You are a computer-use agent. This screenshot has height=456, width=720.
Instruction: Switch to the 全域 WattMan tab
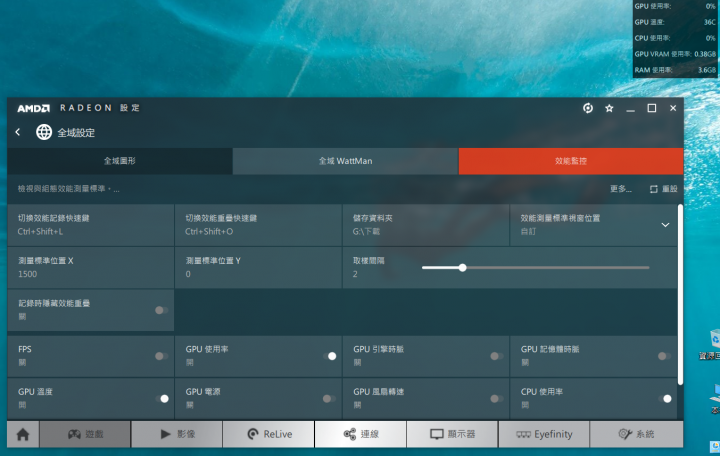(345, 161)
